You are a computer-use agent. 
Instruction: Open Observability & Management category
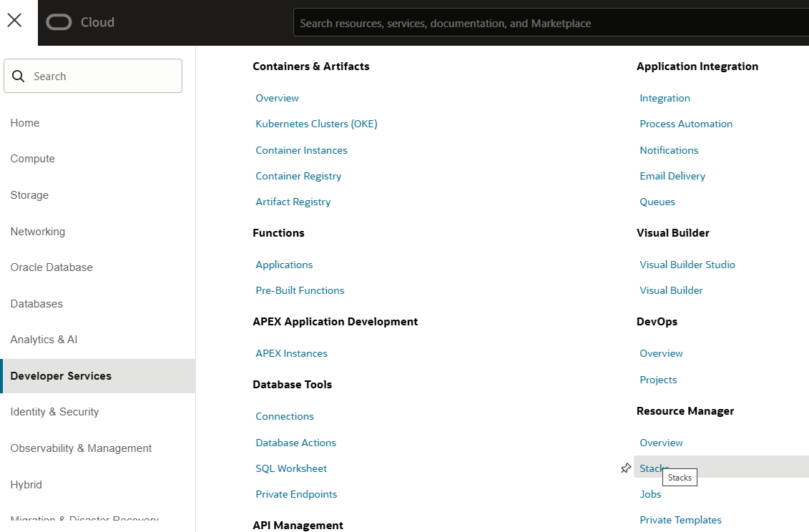tap(81, 448)
